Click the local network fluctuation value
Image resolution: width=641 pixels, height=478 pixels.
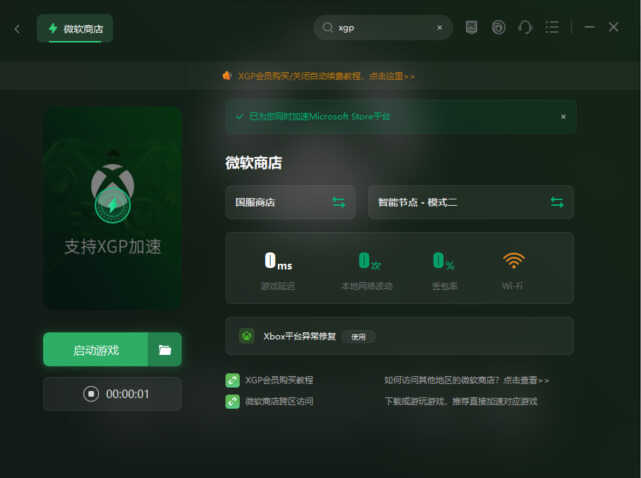370,260
